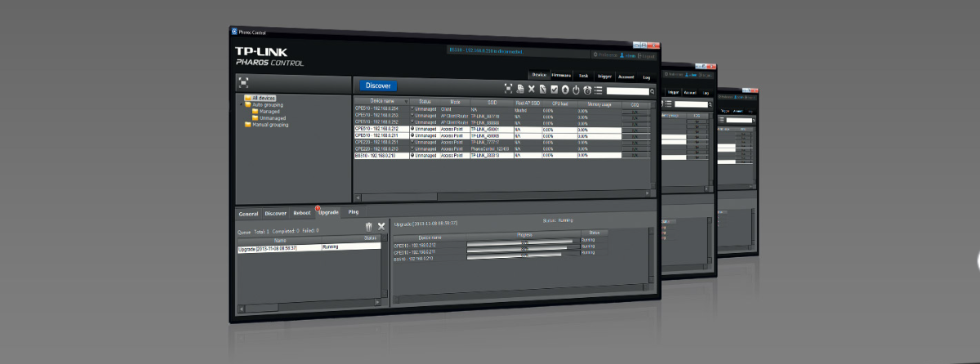This screenshot has width=980, height=364.
Task: Collapse the Auto grouping tree node
Action: 241,104
